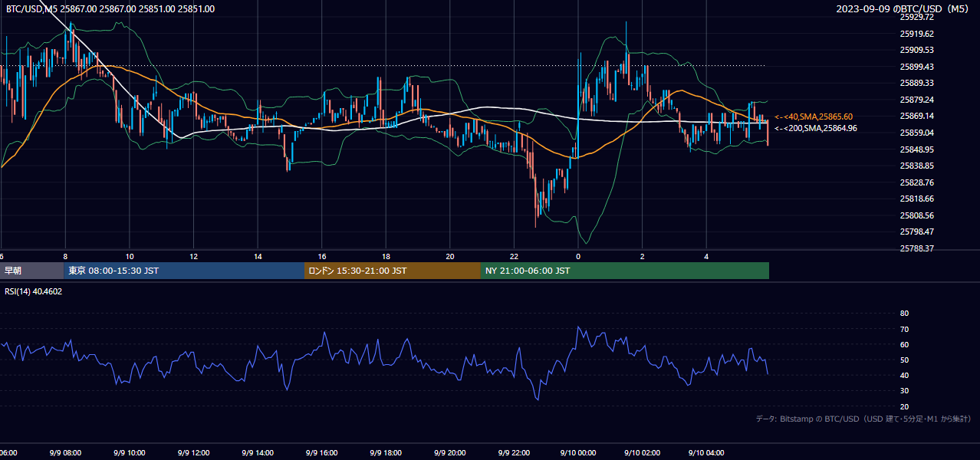Click the 40 SMA 25865.60 label
980x460 pixels.
[x=814, y=117]
